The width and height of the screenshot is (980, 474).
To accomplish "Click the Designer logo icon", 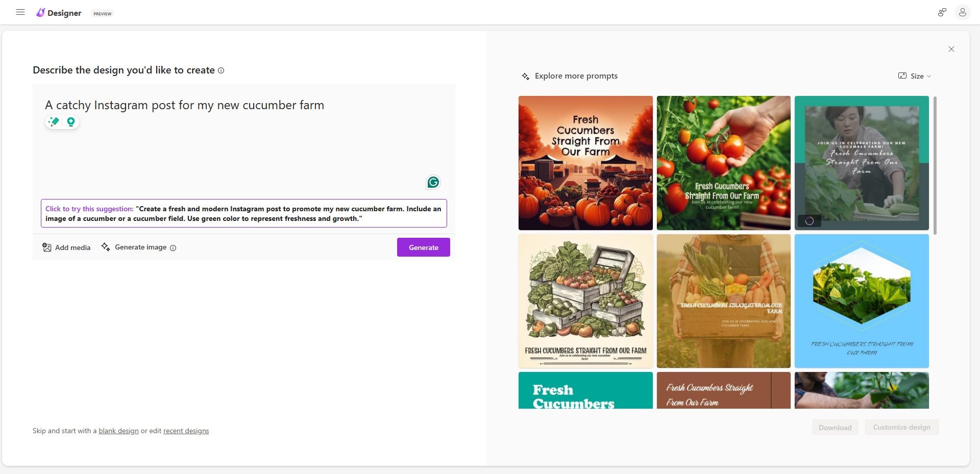I will (41, 12).
